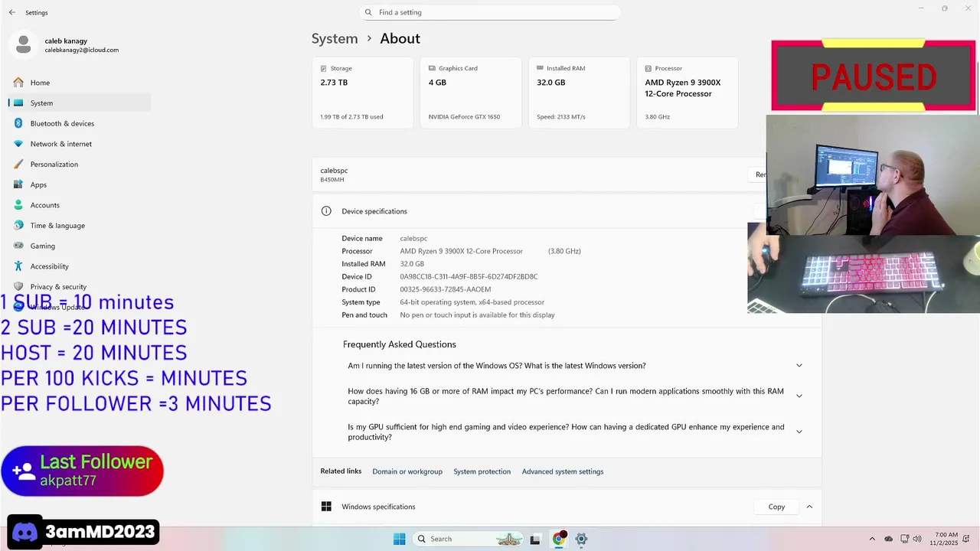
Task: Click the System breadcrumb link
Action: point(335,38)
